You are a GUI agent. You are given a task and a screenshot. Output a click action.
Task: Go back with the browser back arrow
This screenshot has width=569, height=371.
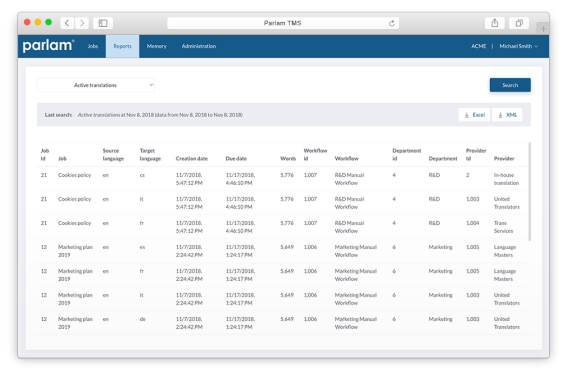coord(67,23)
